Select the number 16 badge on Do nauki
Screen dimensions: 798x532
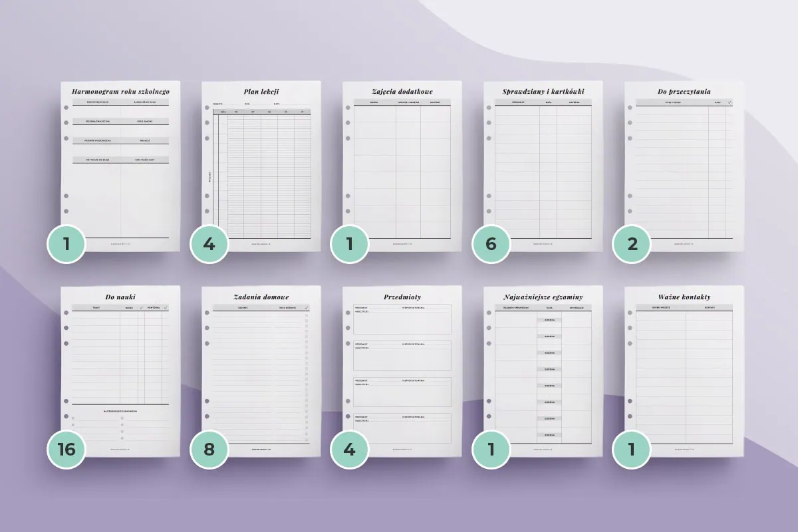pos(66,449)
